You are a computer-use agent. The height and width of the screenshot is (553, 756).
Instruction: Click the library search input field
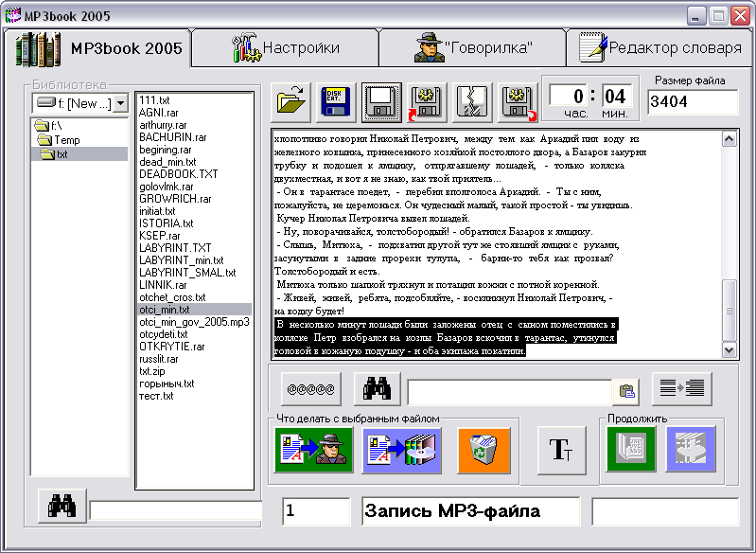click(176, 510)
